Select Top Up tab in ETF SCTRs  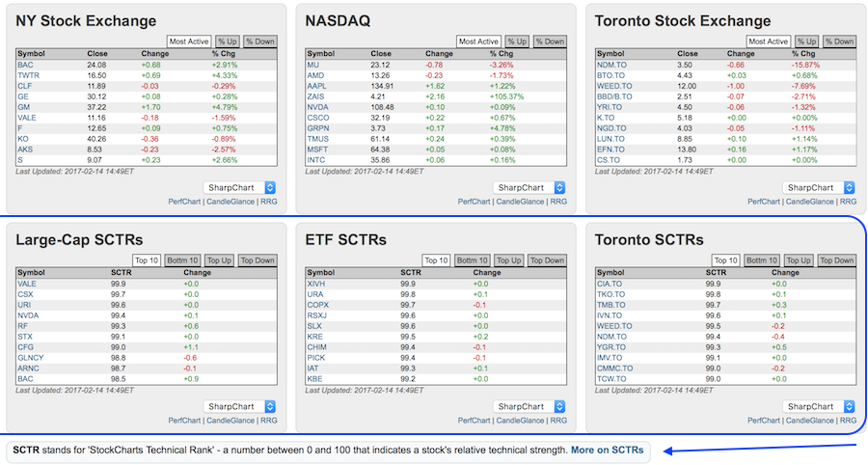point(508,260)
